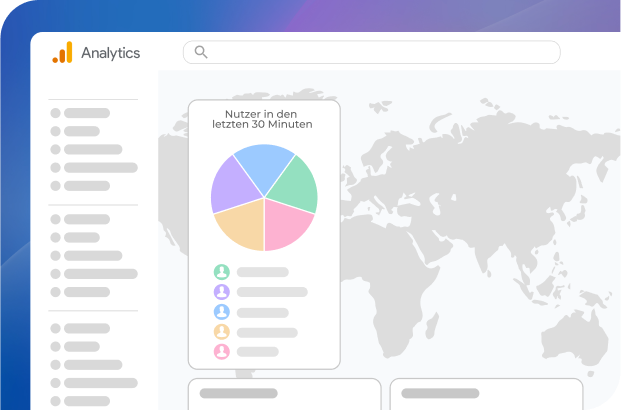The width and height of the screenshot is (621, 410).
Task: Select the green user avatar icon
Action: coord(221,272)
